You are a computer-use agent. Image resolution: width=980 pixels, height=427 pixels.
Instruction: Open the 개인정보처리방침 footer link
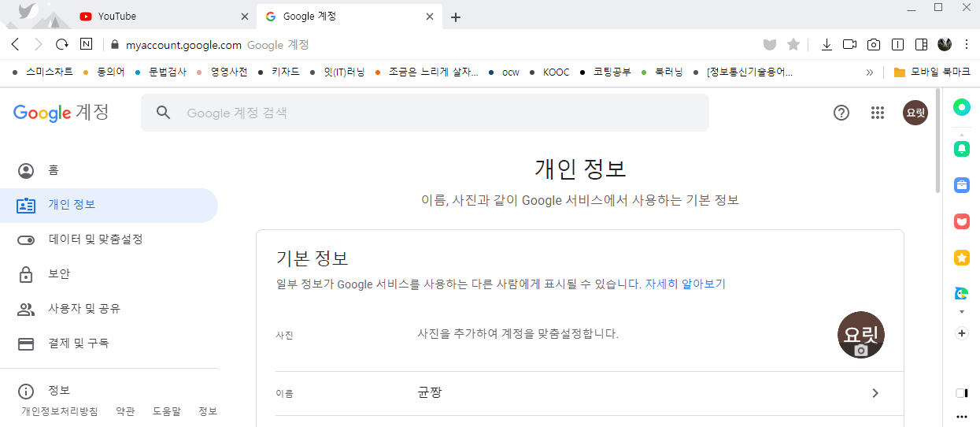click(x=60, y=411)
